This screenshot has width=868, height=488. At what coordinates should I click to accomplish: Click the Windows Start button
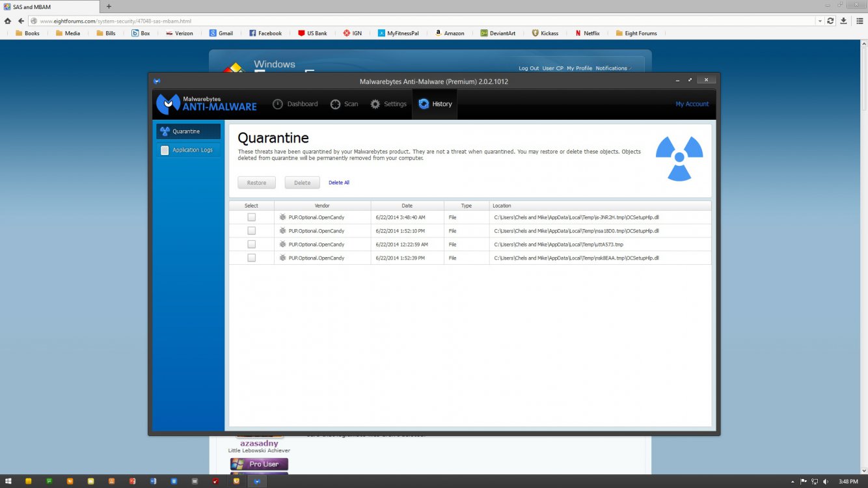[8, 481]
